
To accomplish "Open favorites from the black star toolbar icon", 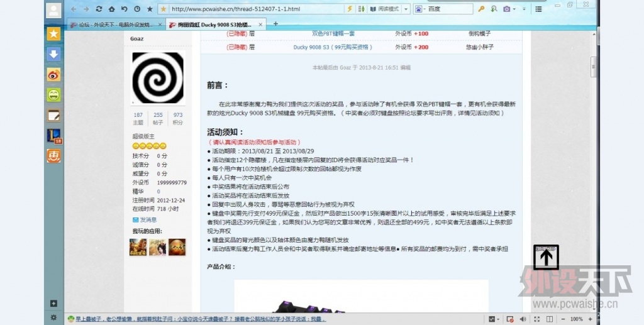I will tap(150, 9).
